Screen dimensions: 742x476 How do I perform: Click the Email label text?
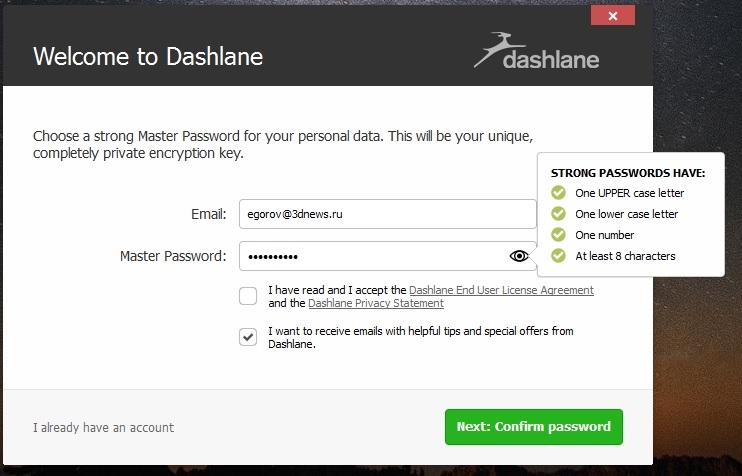pyautogui.click(x=209, y=214)
